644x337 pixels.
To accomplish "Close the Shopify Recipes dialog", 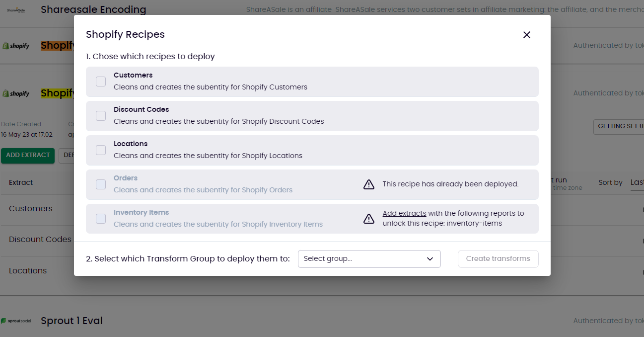I will pos(527,35).
